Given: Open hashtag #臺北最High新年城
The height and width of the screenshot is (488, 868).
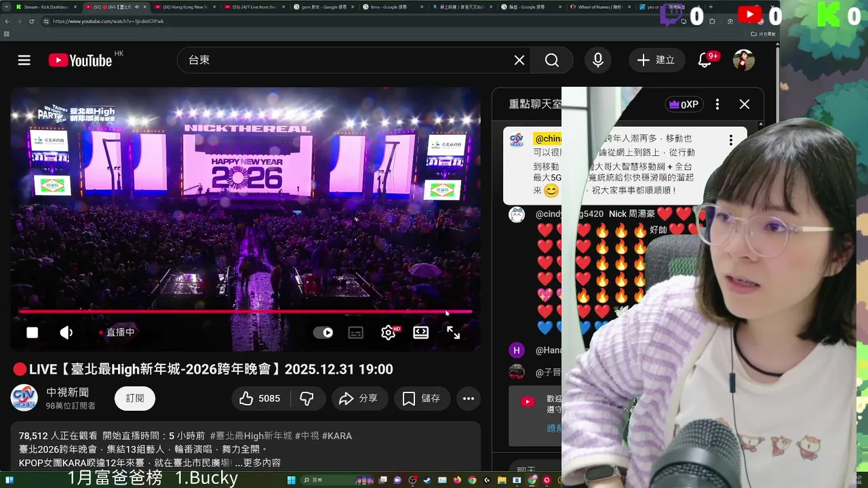Looking at the screenshot, I should click(251, 436).
